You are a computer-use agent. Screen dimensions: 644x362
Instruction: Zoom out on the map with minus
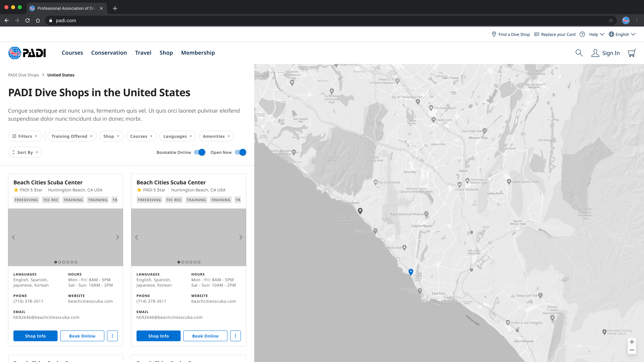click(x=632, y=350)
